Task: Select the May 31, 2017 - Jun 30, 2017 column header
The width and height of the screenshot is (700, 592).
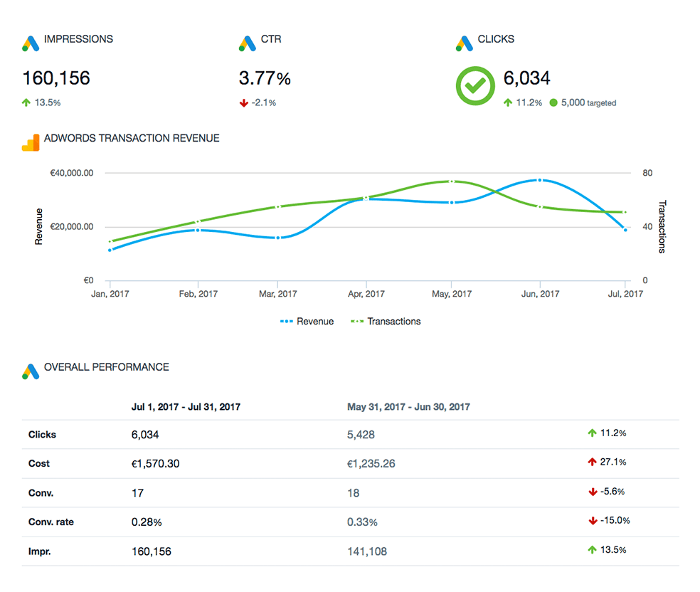Action: point(408,407)
